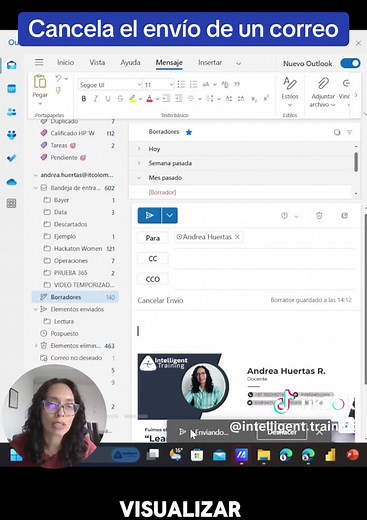Click the Undo arrow icon
Screen dimensions: 367x520
[x=59, y=78]
